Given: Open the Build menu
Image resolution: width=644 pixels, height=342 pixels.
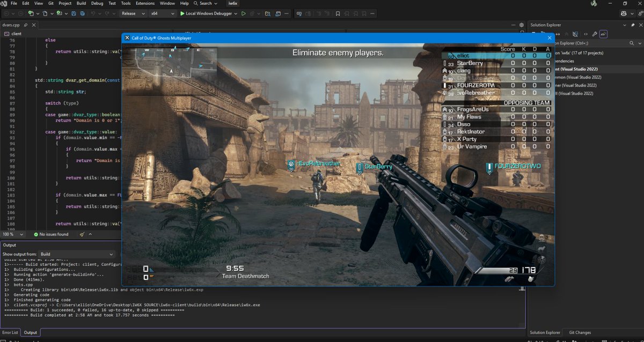Looking at the screenshot, I should click(x=81, y=3).
